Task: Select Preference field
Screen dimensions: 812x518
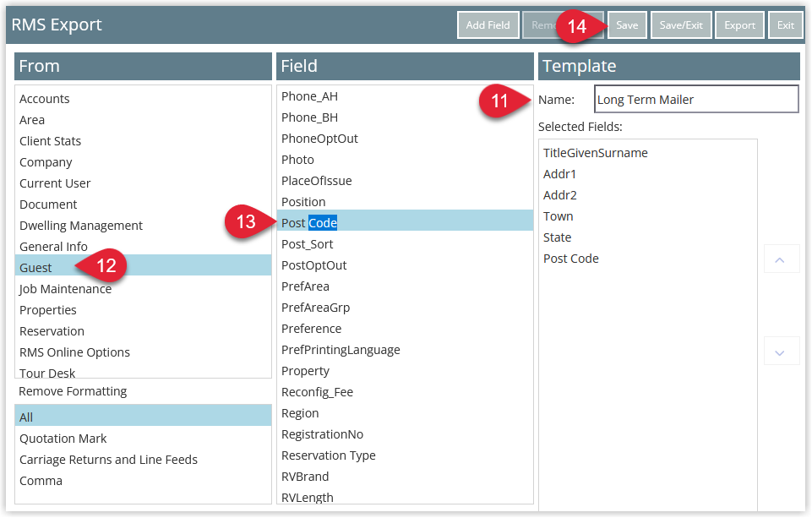Action: click(x=405, y=329)
